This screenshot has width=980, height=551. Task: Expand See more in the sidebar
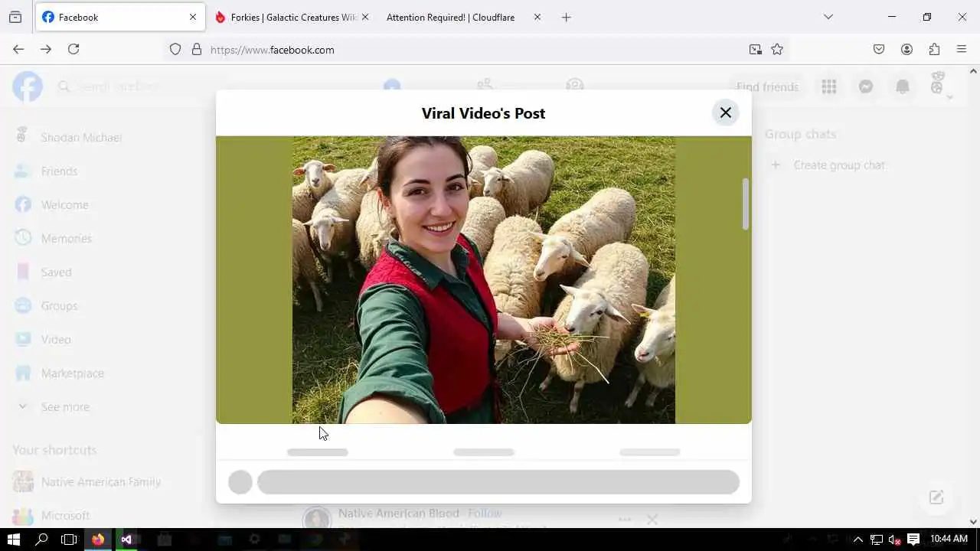tap(65, 407)
